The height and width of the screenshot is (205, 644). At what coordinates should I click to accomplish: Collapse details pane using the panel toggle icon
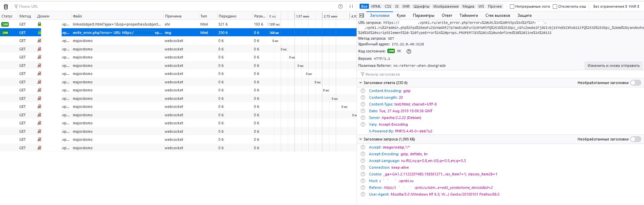362,15
